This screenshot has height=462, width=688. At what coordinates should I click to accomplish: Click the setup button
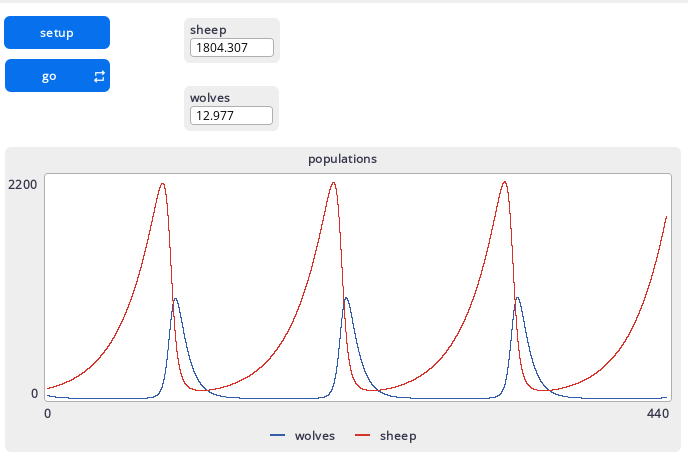coord(57,33)
